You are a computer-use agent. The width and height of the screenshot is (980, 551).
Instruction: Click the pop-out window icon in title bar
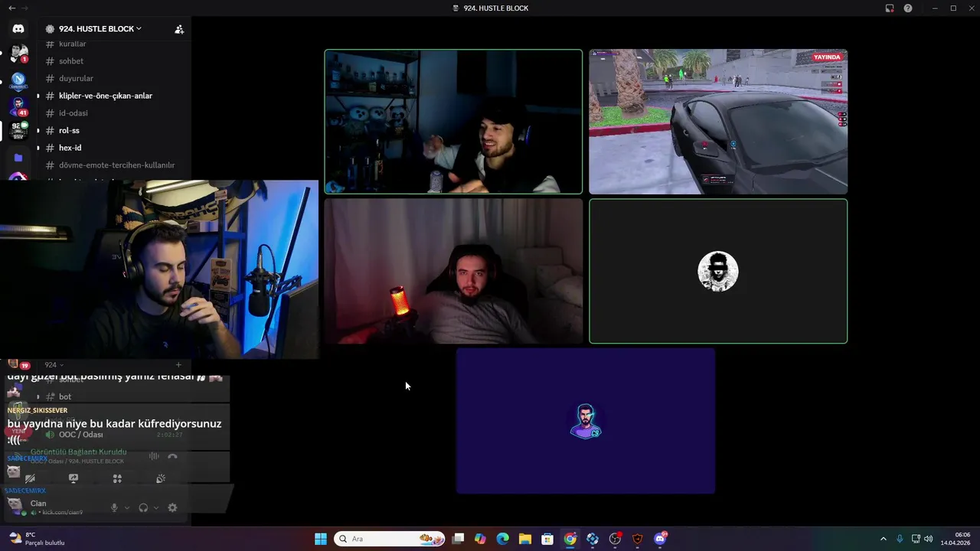(x=890, y=8)
